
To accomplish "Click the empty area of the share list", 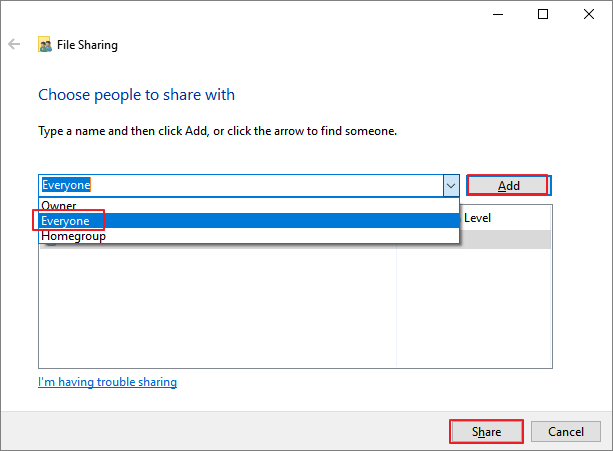I will pos(216,310).
